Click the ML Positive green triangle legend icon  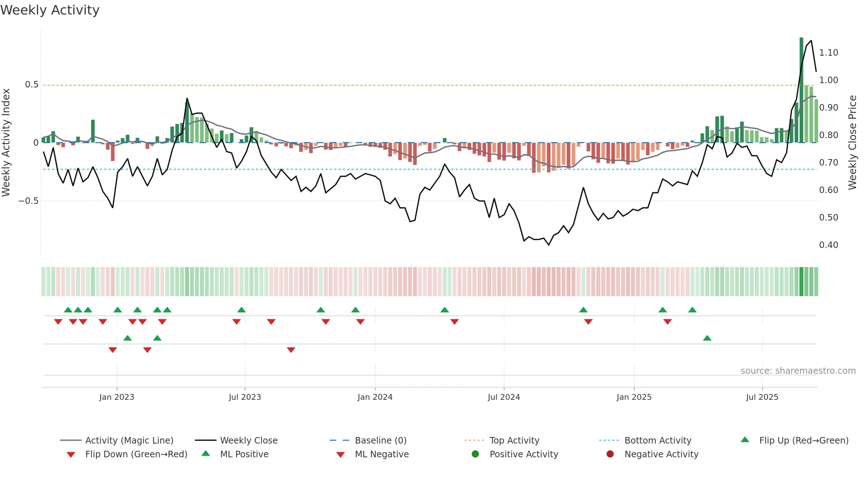206,453
